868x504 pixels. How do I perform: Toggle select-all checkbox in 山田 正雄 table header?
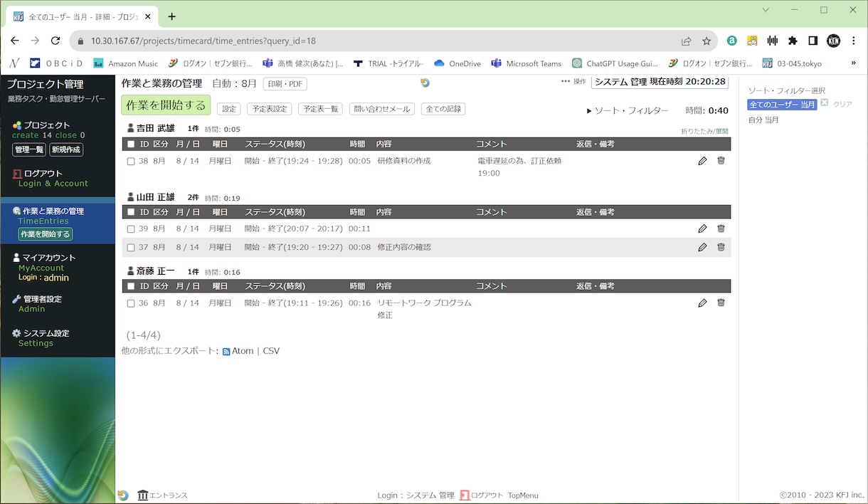(x=131, y=212)
